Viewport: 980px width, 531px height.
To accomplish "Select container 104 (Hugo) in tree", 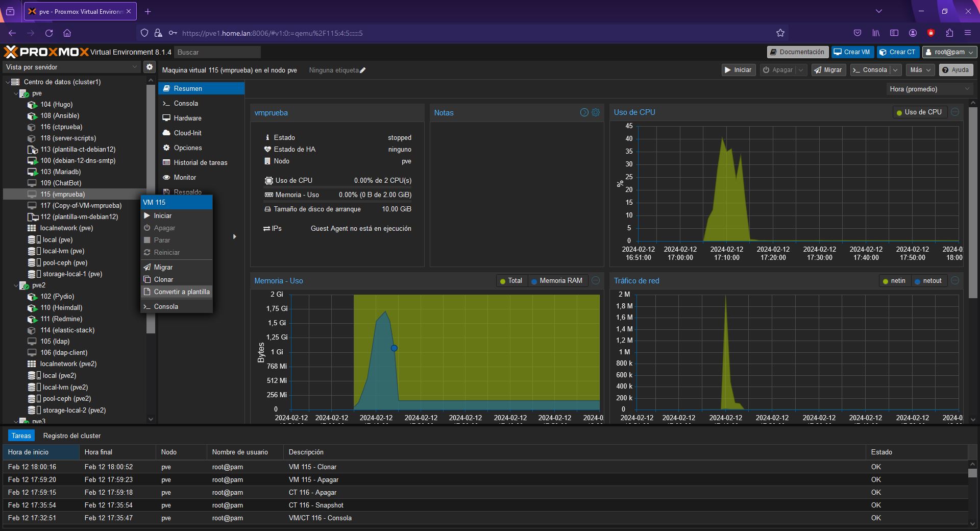I will pyautogui.click(x=56, y=104).
